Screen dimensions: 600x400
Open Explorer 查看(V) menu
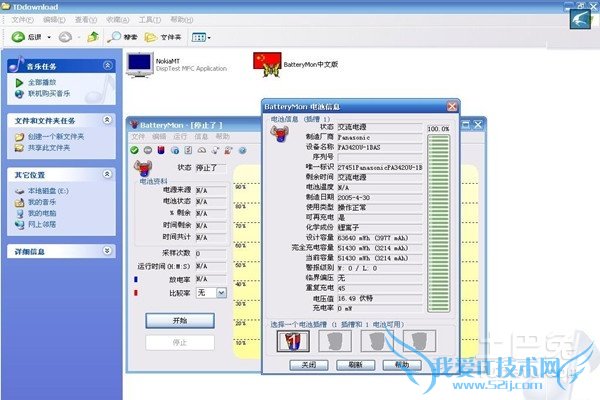86,20
